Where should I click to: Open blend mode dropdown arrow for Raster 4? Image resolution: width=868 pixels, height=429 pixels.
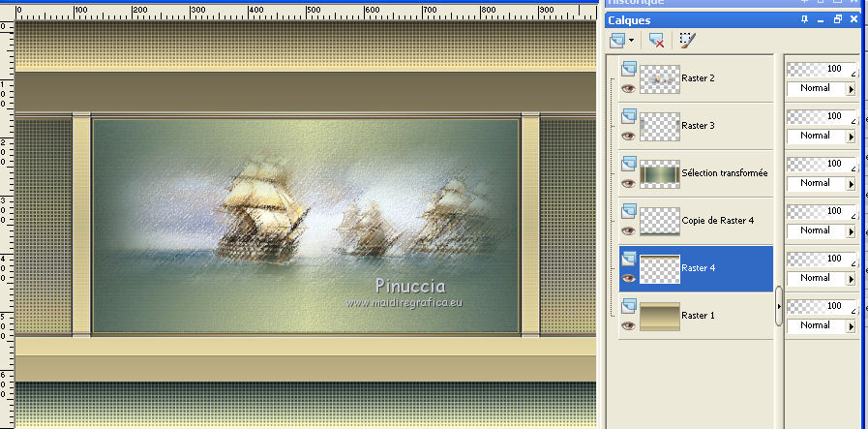(x=852, y=280)
